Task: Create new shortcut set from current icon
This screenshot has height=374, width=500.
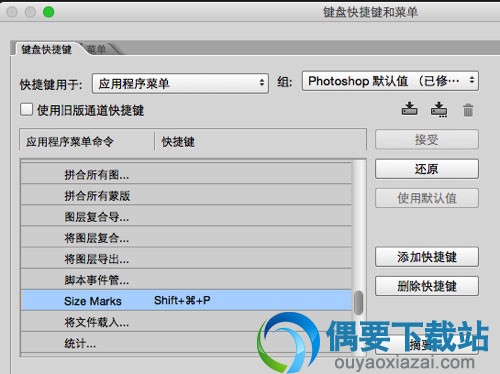Action: [439, 110]
